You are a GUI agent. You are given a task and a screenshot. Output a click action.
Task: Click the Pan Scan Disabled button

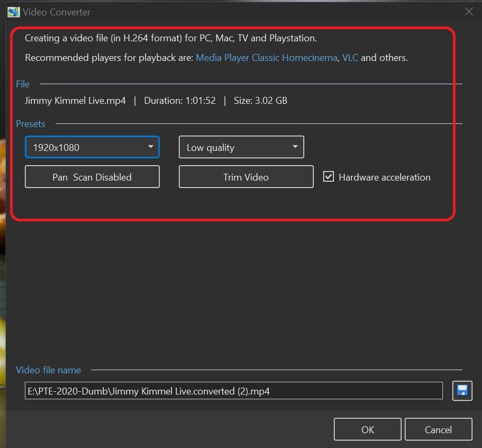(x=92, y=177)
